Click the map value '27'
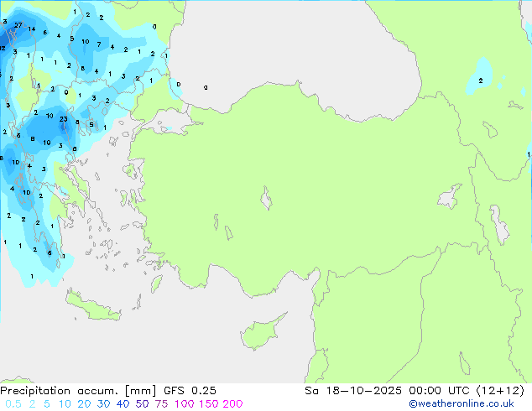This screenshot has width=532, height=411. pyautogui.click(x=18, y=25)
